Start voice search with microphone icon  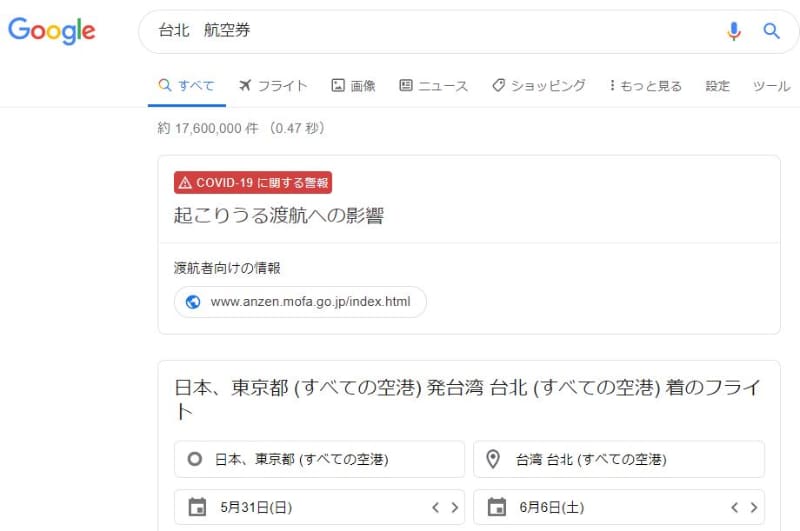point(734,31)
